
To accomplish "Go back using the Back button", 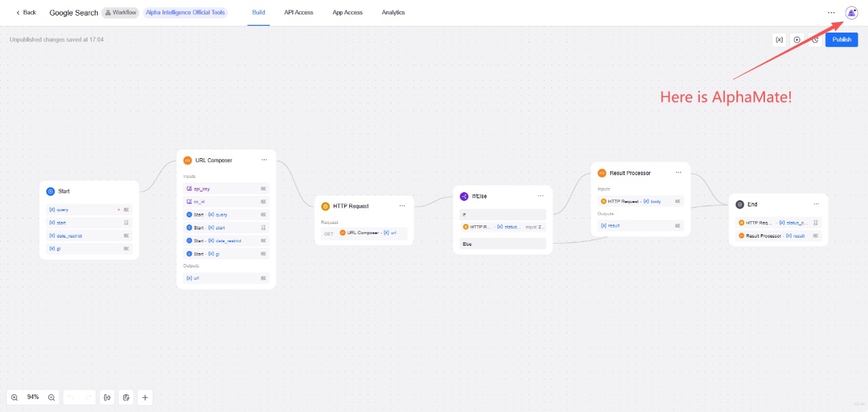I will (26, 12).
